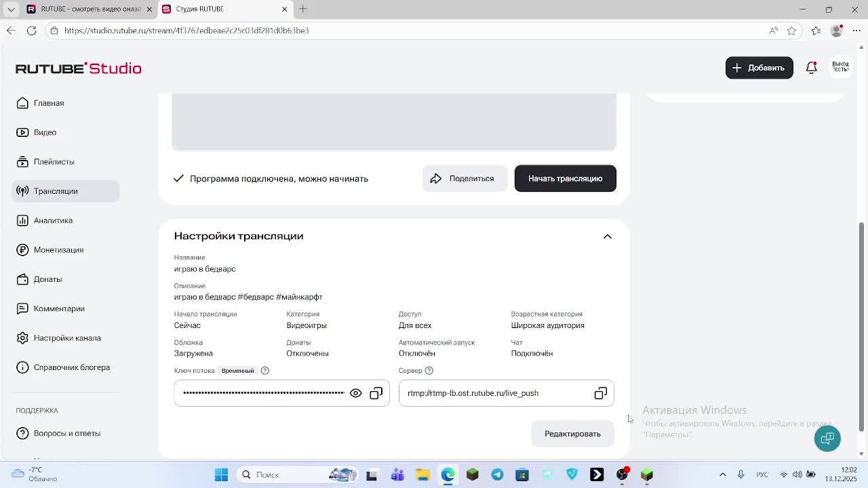The height and width of the screenshot is (488, 868).
Task: Open the weather widget
Action: point(34,474)
